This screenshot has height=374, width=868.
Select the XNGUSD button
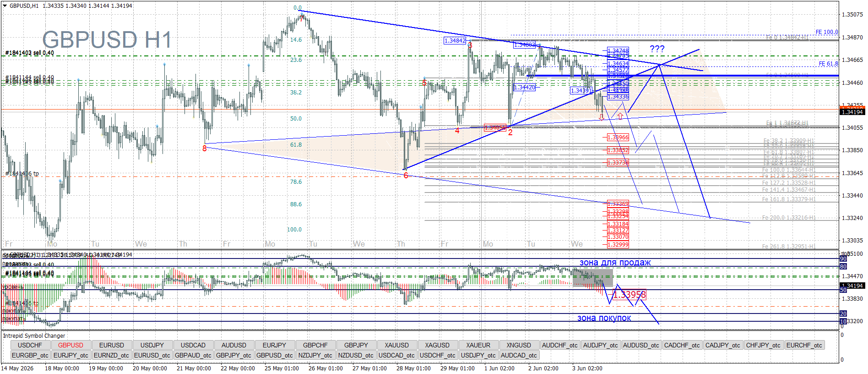point(519,345)
